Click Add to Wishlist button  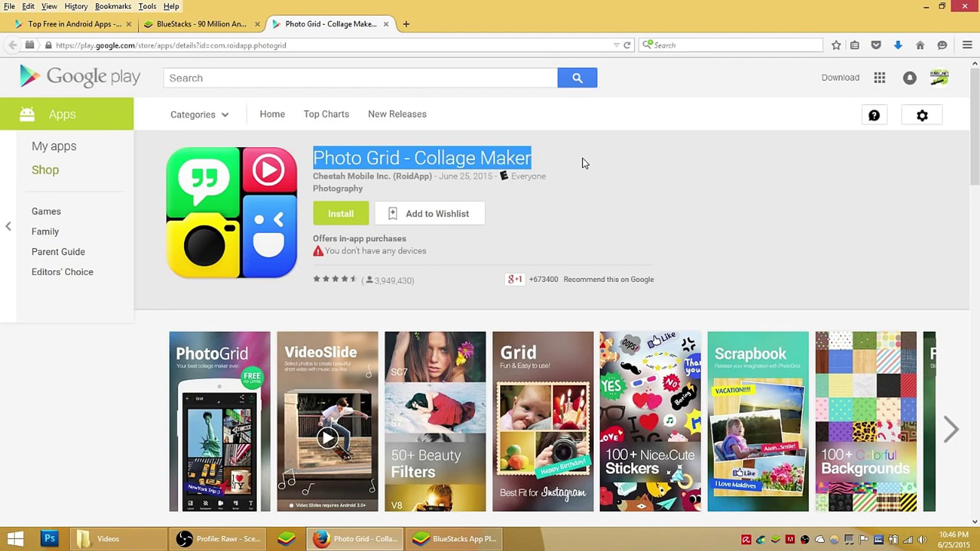[430, 213]
